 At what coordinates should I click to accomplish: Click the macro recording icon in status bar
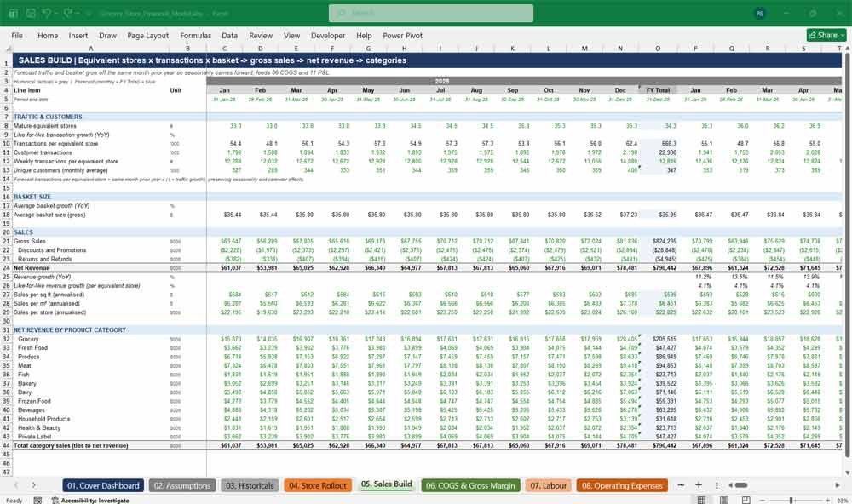(x=37, y=501)
